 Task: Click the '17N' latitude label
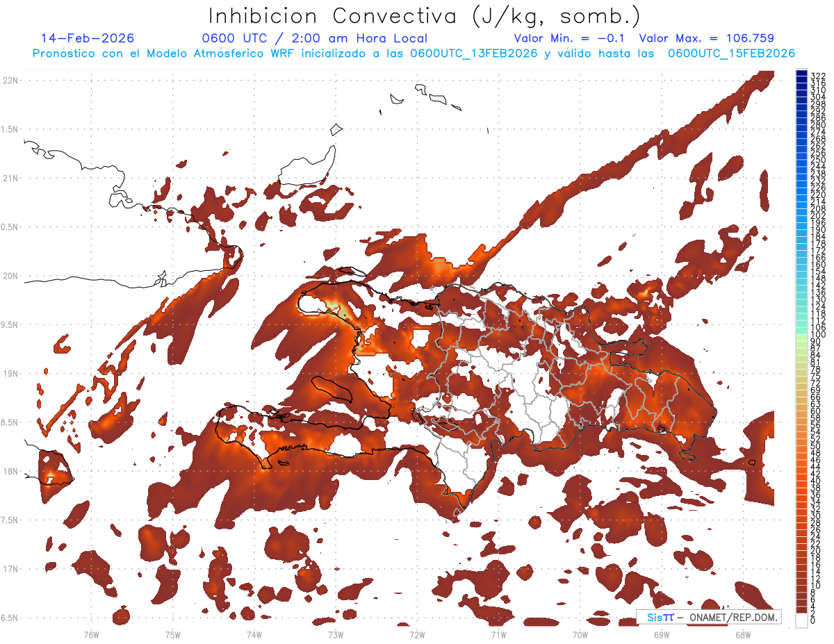pyautogui.click(x=10, y=569)
